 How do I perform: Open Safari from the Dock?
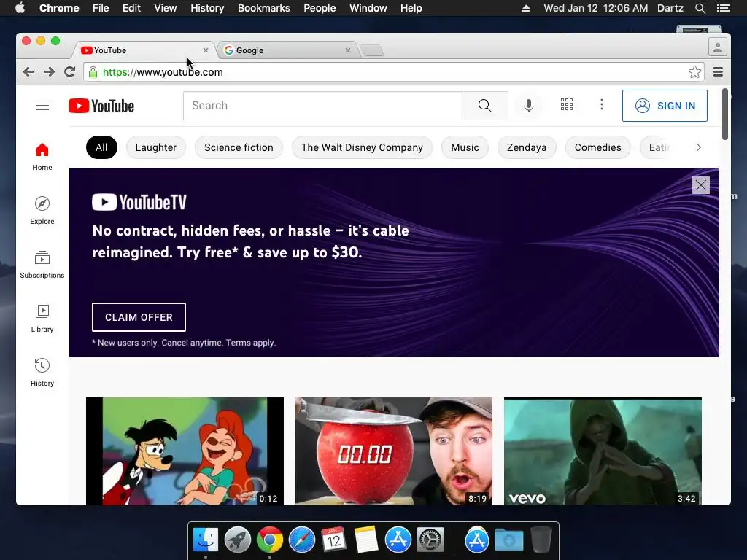[x=302, y=540]
